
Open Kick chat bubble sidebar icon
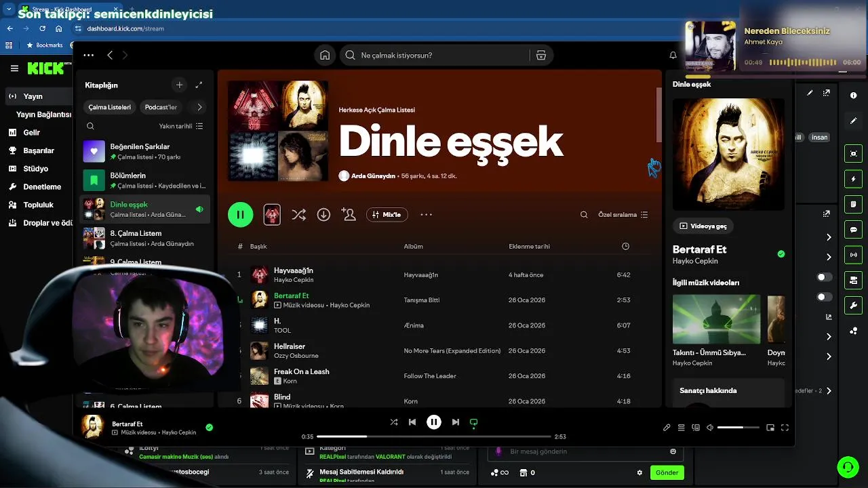[x=853, y=229]
